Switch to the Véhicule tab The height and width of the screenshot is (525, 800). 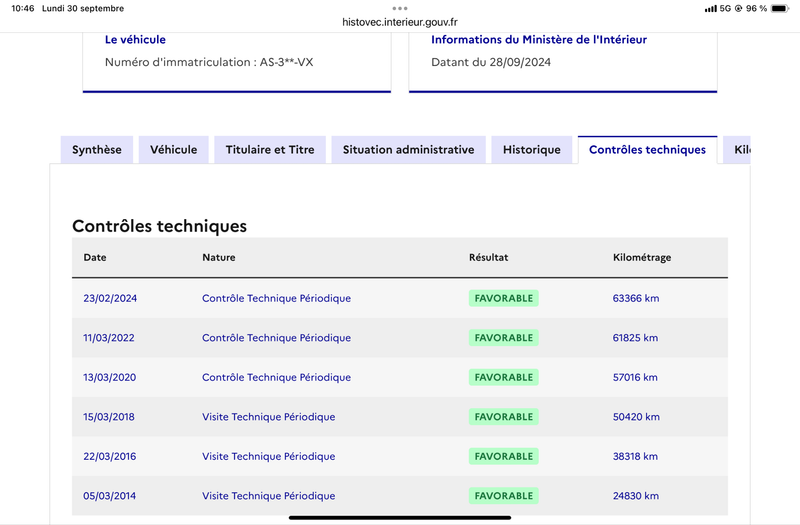click(173, 149)
